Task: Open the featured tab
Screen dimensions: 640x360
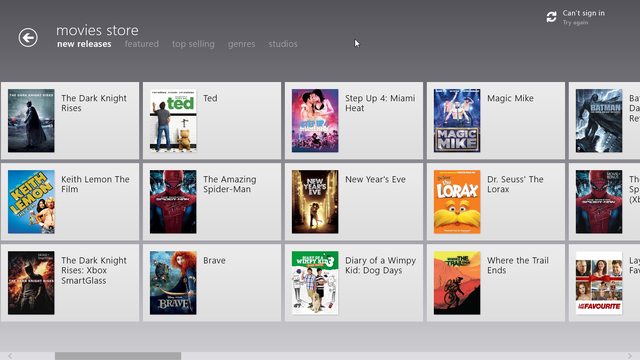Action: [x=142, y=44]
